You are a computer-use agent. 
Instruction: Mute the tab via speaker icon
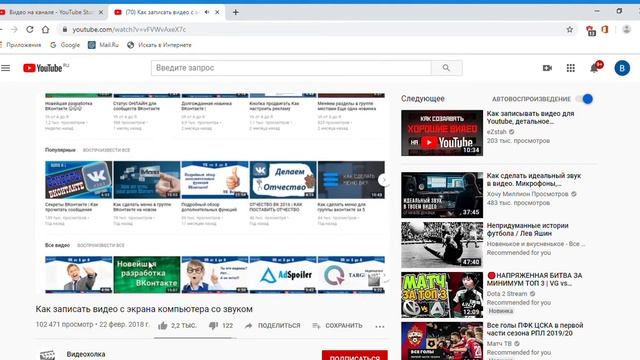point(207,12)
